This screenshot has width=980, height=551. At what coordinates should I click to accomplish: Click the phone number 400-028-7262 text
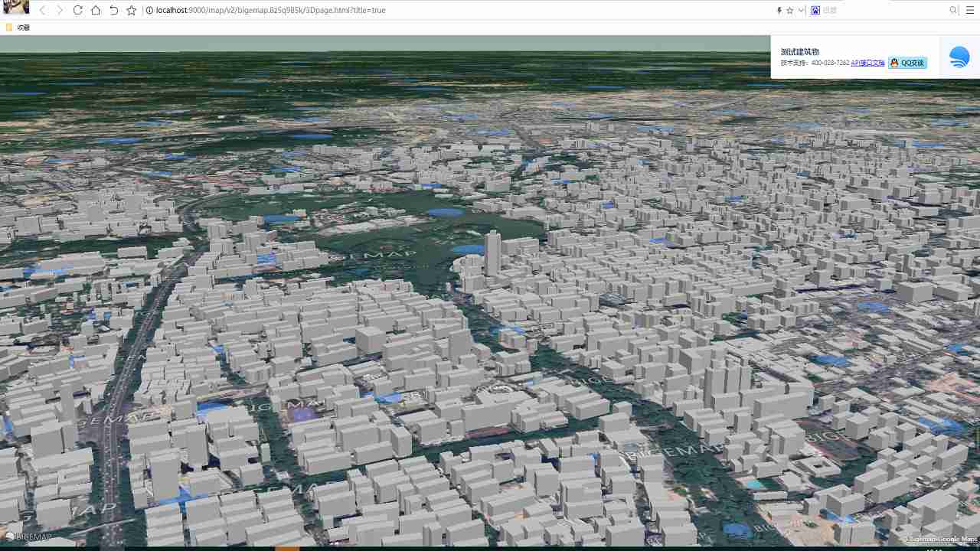[x=830, y=63]
